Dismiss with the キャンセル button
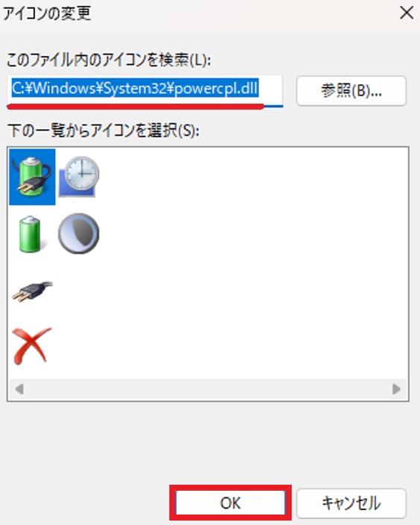 (x=351, y=503)
